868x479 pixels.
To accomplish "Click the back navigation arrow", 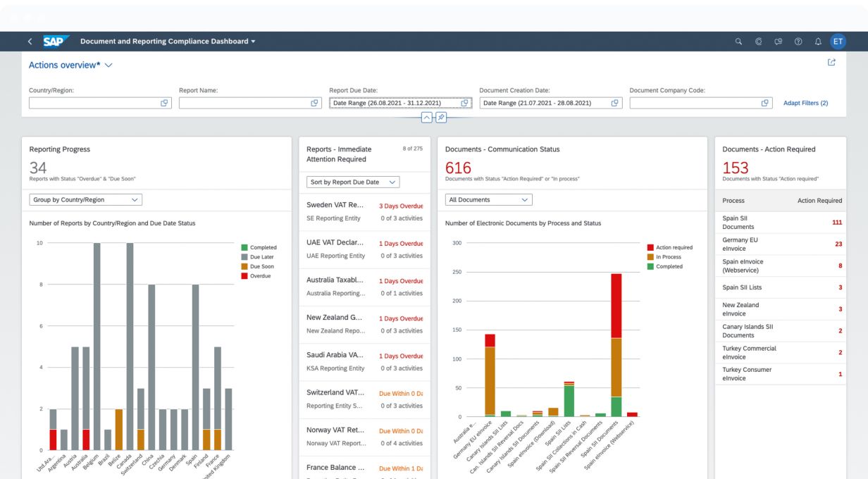I will (x=30, y=42).
